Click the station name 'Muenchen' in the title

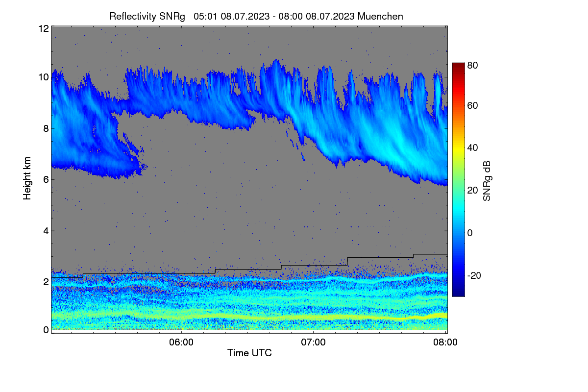[381, 16]
